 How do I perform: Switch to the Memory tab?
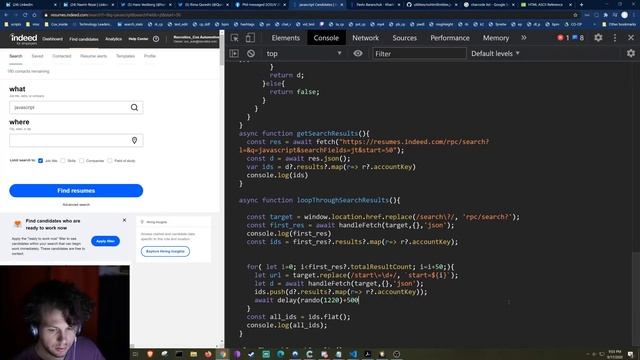point(496,38)
